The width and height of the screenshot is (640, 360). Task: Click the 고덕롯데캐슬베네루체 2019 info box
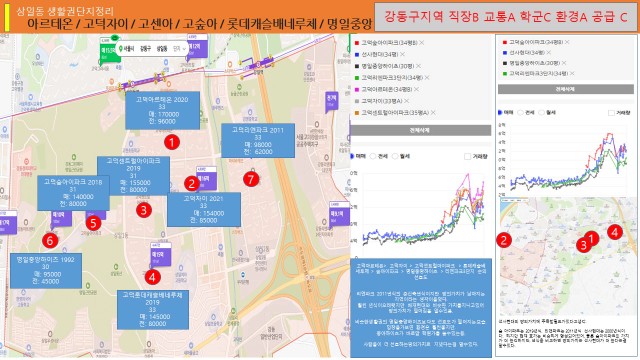(153, 309)
